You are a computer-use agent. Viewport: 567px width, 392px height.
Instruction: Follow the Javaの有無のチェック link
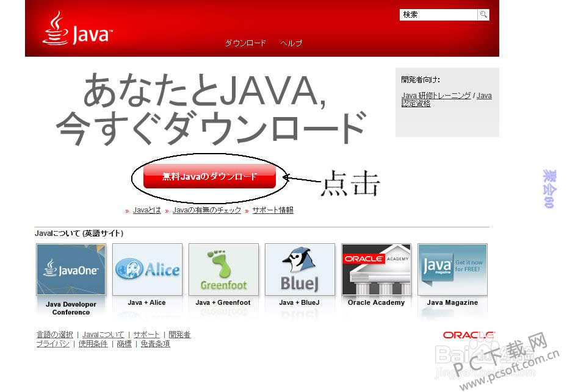click(207, 210)
